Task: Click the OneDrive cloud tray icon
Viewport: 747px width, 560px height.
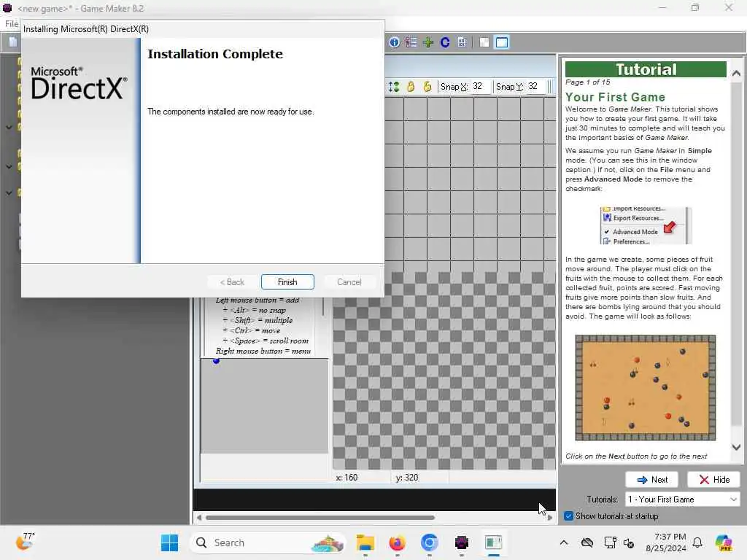Action: 587,542
